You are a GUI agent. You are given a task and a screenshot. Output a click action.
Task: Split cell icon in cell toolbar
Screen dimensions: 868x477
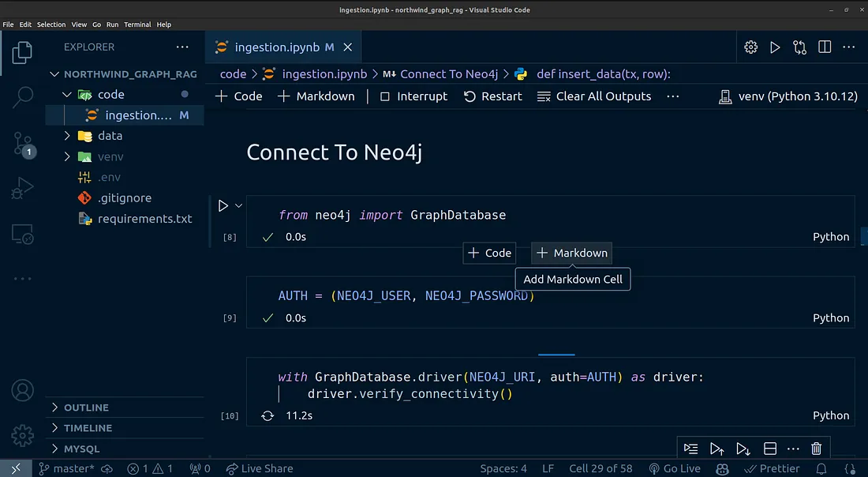tap(769, 449)
